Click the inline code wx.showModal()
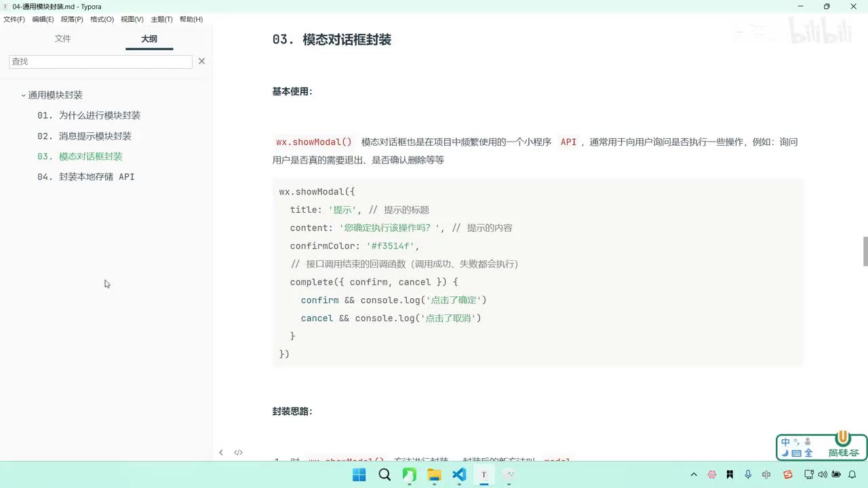The width and height of the screenshot is (868, 488). 314,142
